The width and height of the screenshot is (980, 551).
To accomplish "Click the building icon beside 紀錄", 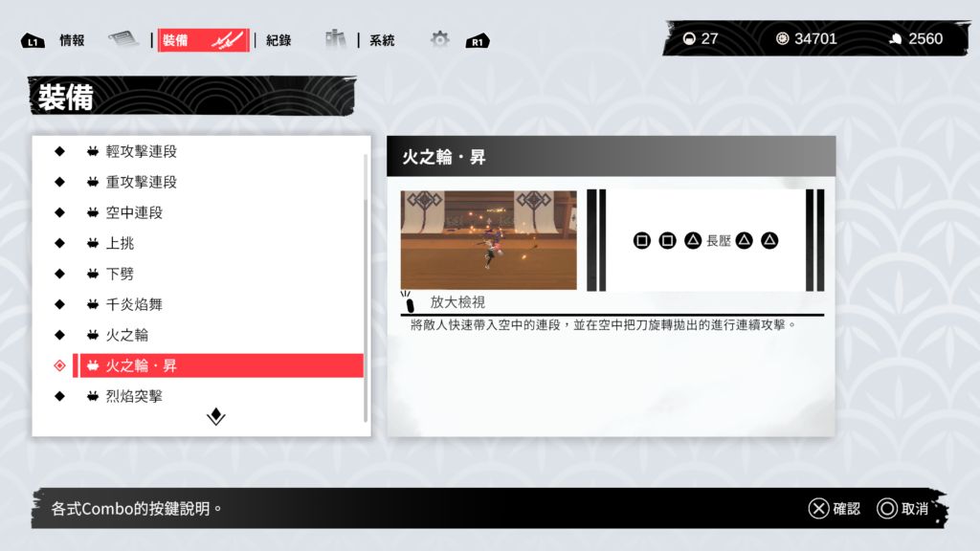I will pyautogui.click(x=335, y=39).
